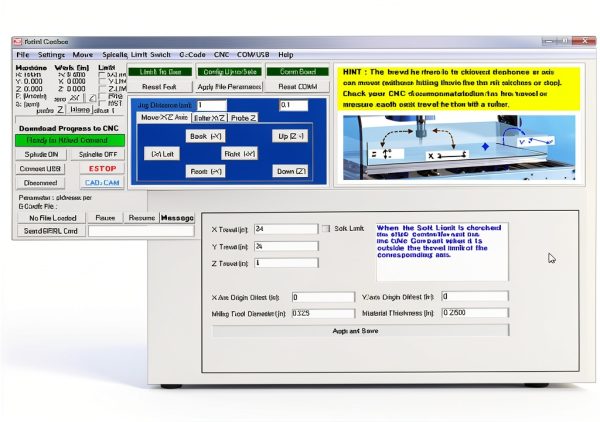The image size is (600, 422).
Task: Jog Left (-X) button
Action: (162, 154)
